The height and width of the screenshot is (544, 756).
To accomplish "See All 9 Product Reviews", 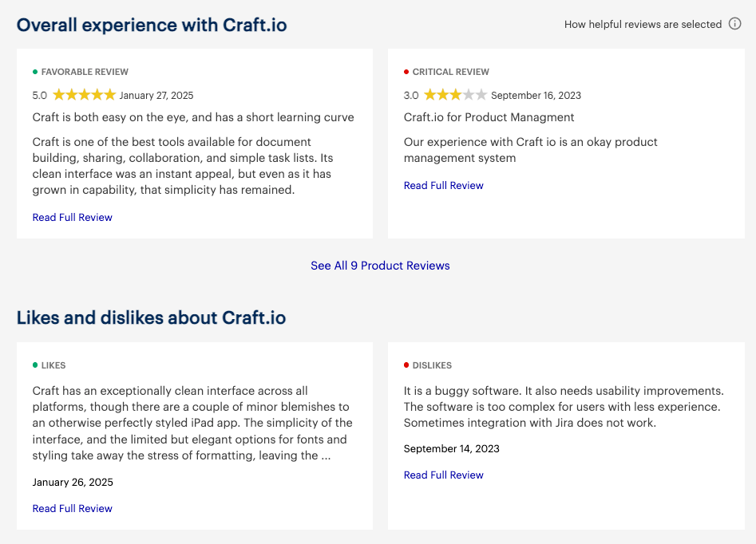I will 380,266.
